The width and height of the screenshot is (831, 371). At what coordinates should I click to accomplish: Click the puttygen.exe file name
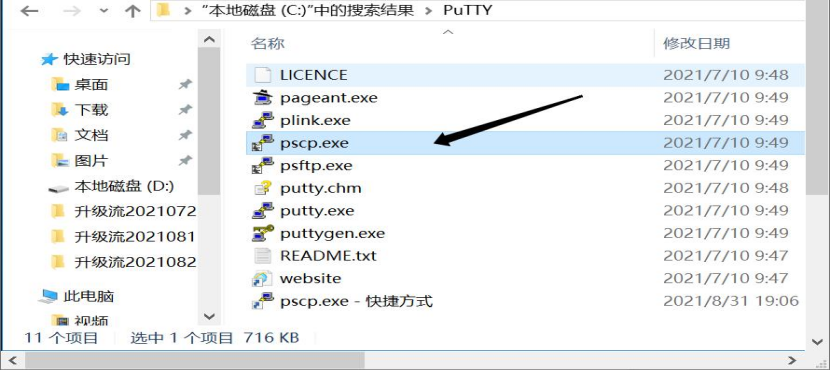pos(332,234)
